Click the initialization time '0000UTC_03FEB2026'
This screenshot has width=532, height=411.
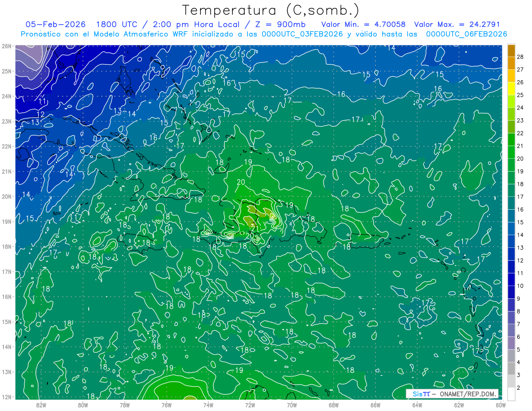click(x=302, y=34)
